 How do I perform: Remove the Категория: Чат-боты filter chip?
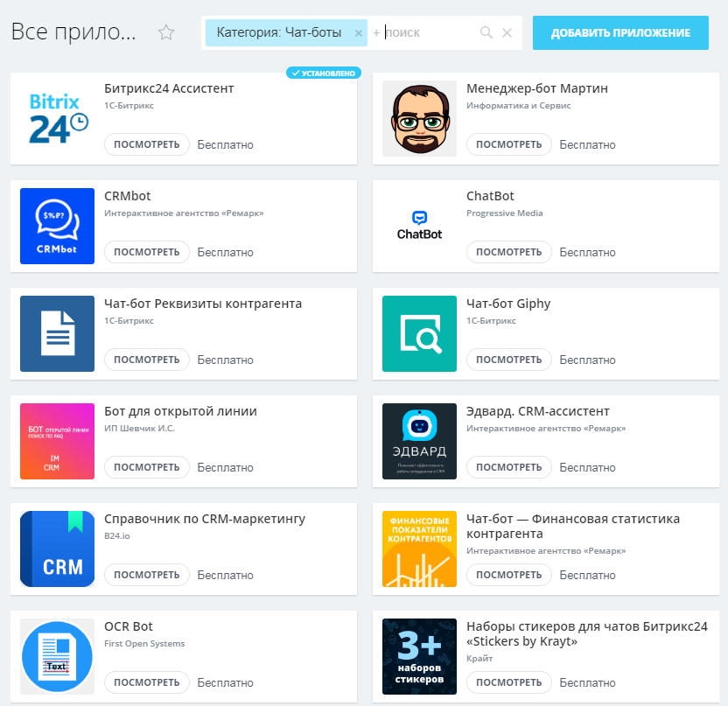click(359, 33)
